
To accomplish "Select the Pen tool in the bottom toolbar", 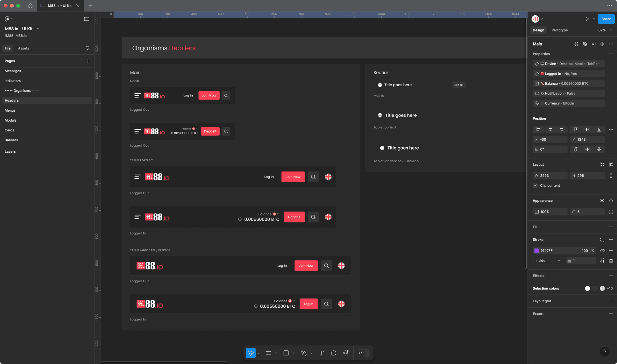I will tap(304, 353).
